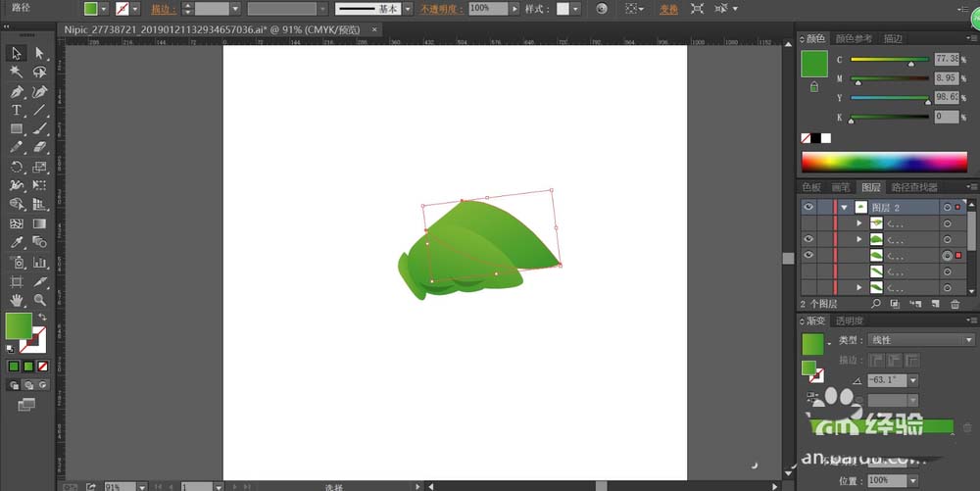Switch to the 透明度 transparency tab
The width and height of the screenshot is (980, 491).
click(850, 320)
